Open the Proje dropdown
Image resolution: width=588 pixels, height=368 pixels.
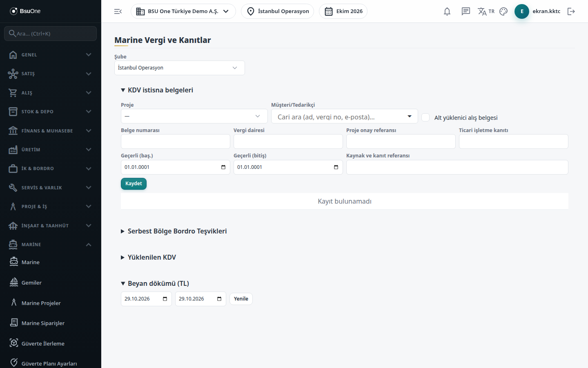tap(194, 116)
